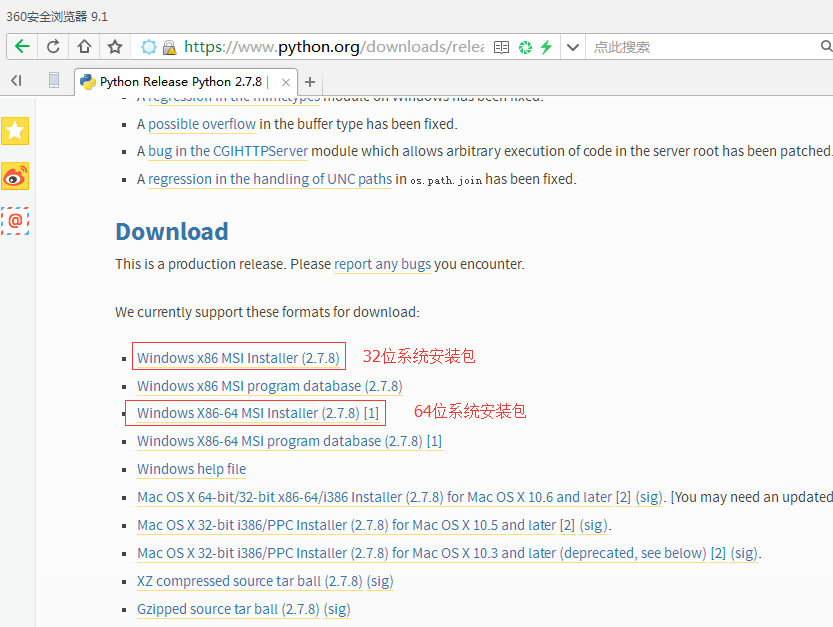Open regression in handling of UNC paths link

[x=270, y=179]
